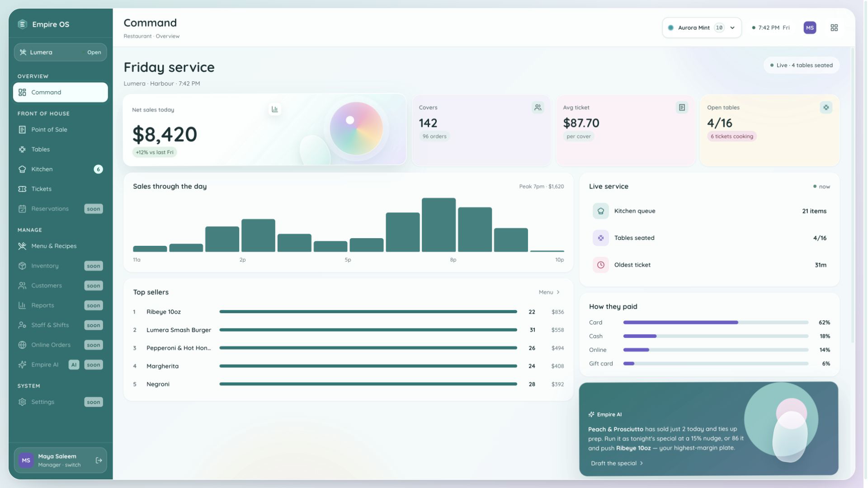This screenshot has height=488, width=868.
Task: Click the Tables seated icon in Live service
Action: tap(600, 238)
